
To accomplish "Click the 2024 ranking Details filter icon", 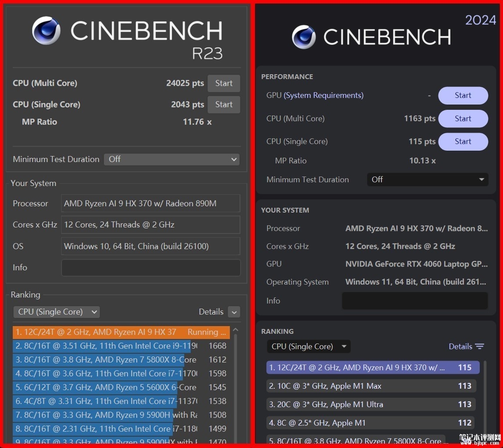I will (480, 346).
